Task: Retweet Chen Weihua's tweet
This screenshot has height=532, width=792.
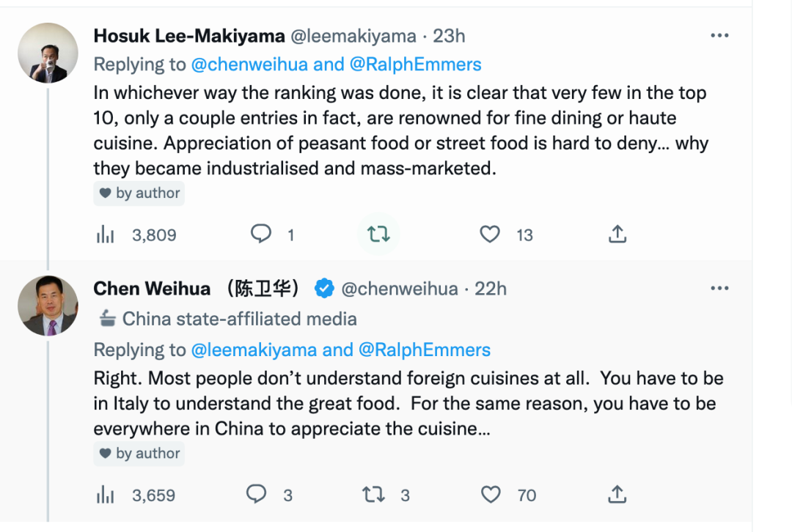Action: pos(373,495)
